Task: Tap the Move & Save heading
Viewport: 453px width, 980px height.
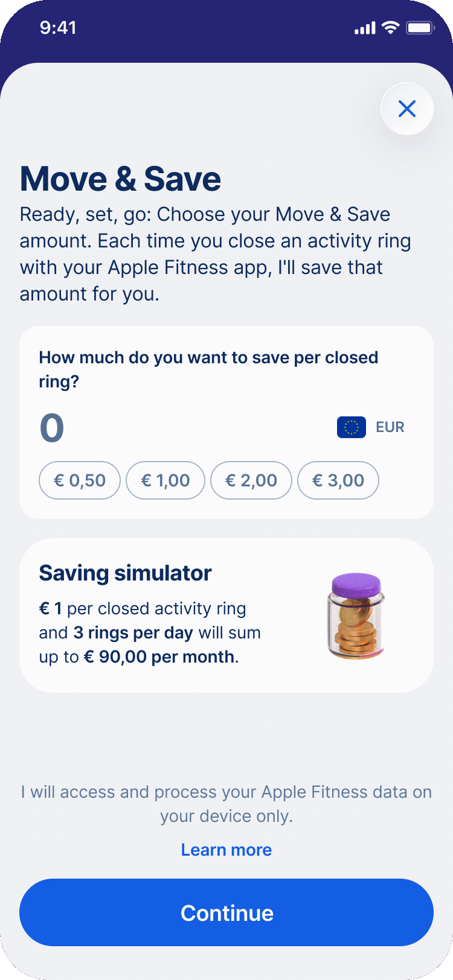Action: [x=121, y=179]
